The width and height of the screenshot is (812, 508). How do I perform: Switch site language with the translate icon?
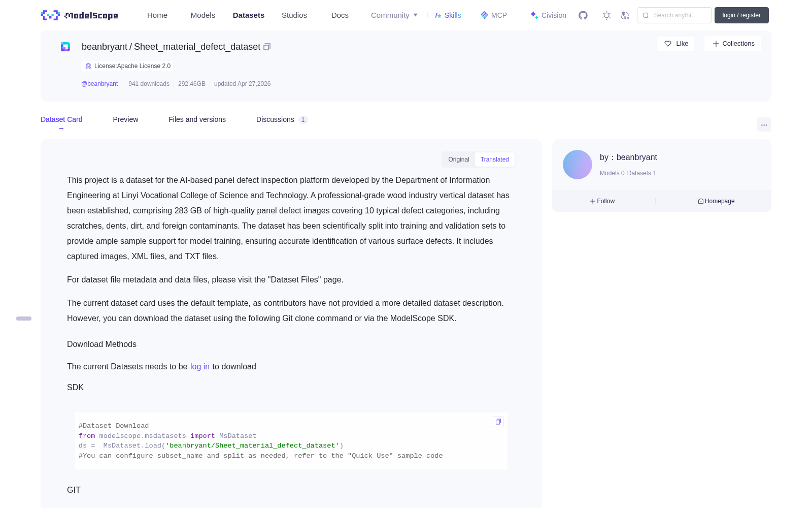625,15
